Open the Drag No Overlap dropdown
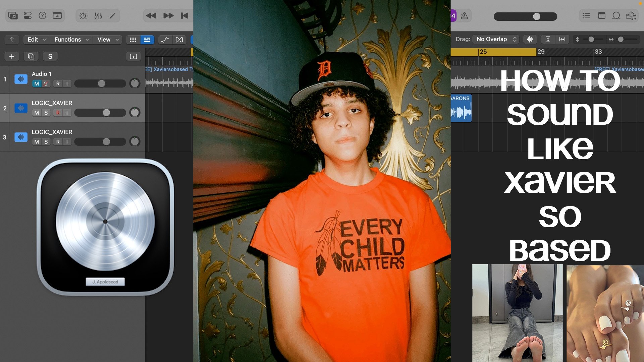The height and width of the screenshot is (362, 644). pos(496,39)
